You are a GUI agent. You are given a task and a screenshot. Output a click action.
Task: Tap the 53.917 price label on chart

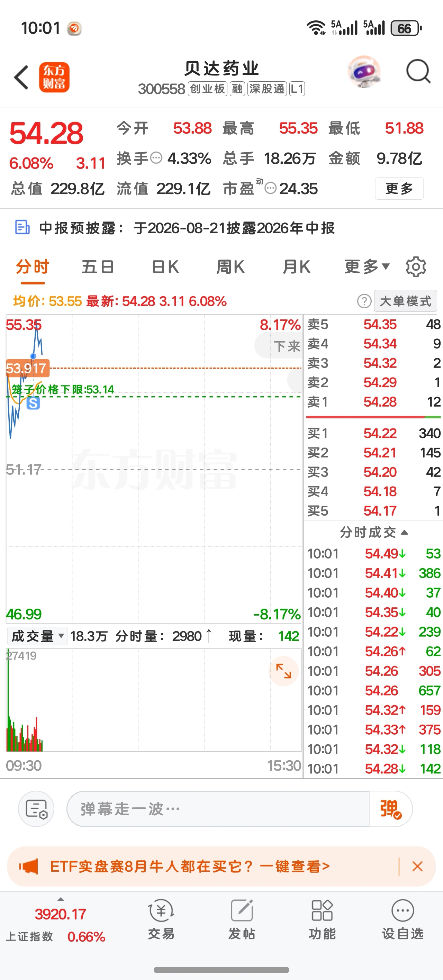[x=27, y=368]
